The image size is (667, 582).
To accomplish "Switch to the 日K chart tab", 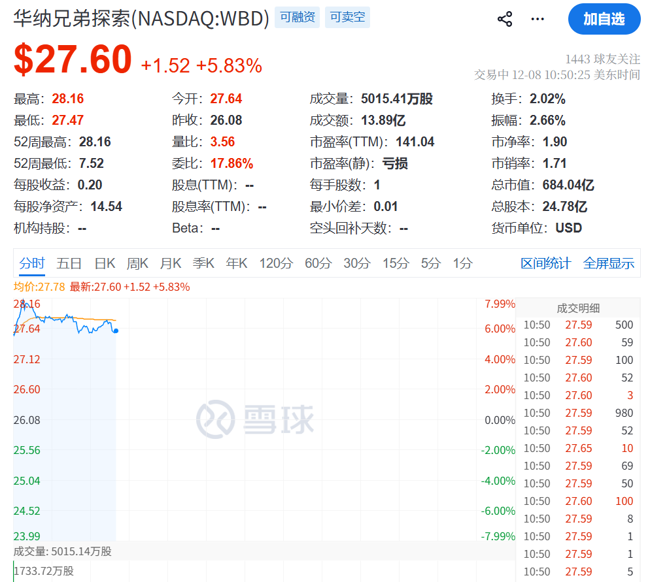I will [105, 263].
